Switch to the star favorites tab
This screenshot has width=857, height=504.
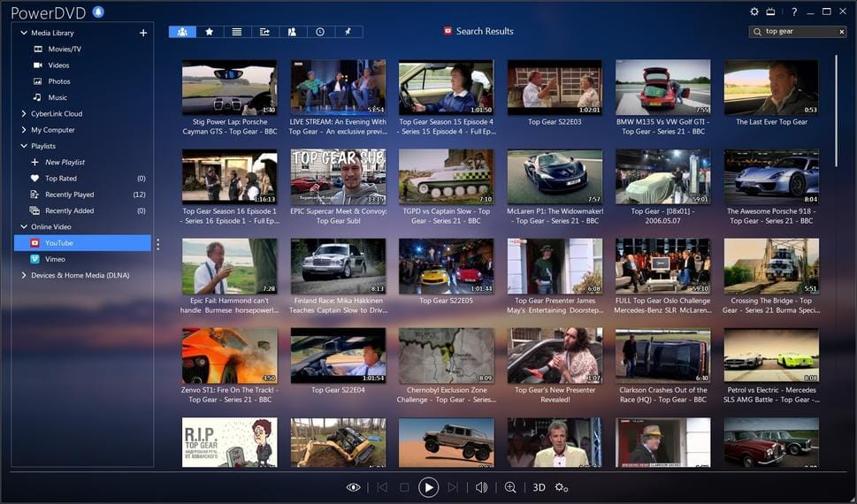point(210,32)
